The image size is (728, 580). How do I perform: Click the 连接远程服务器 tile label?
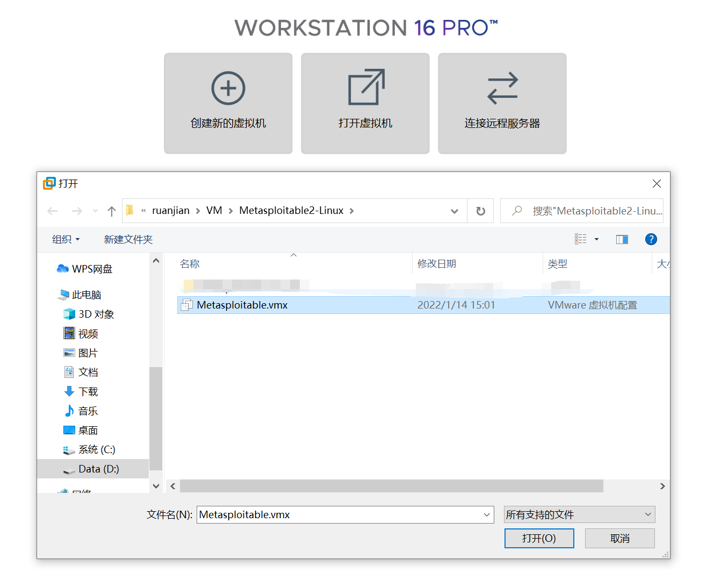[502, 123]
